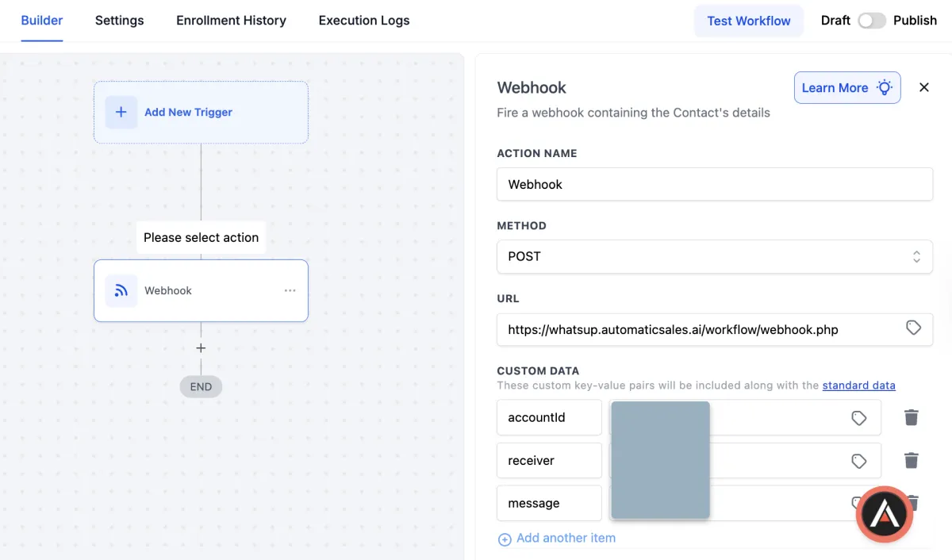Screen dimensions: 952x560
Task: Click the plus icon in Add New Trigger
Action: 121,113
